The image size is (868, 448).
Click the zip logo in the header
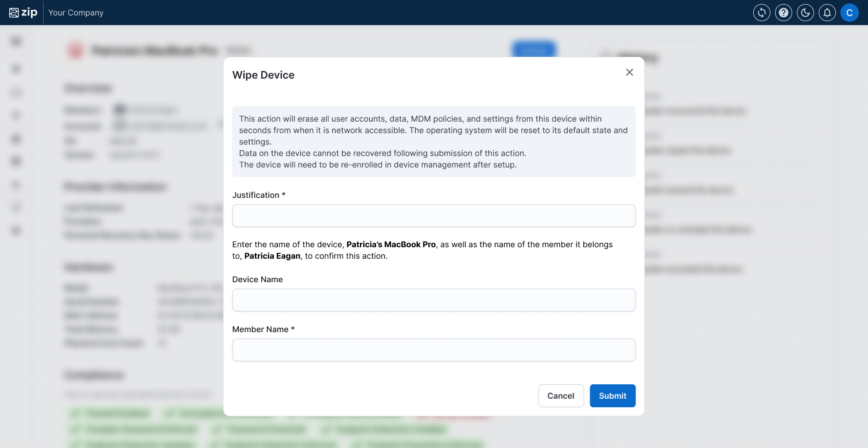[23, 13]
